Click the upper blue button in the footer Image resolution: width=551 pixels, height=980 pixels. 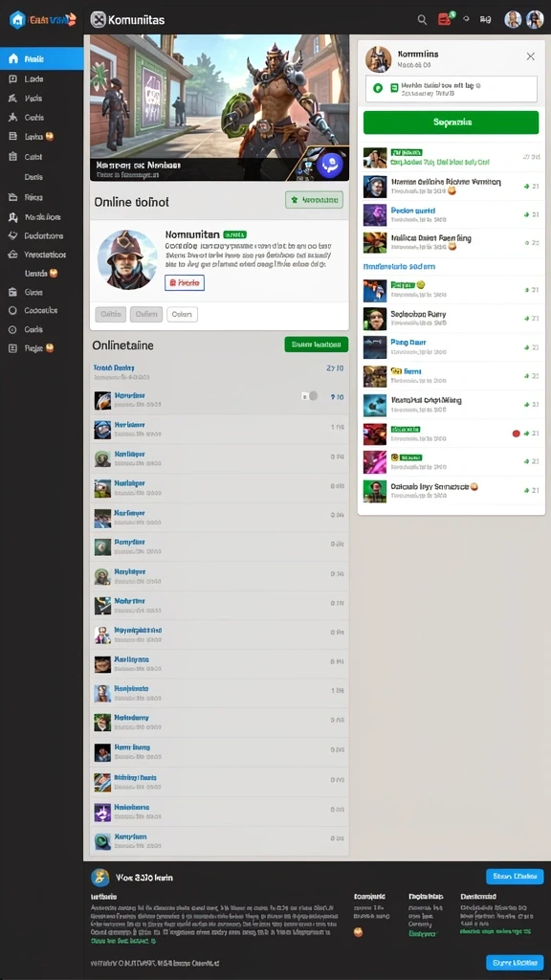515,877
